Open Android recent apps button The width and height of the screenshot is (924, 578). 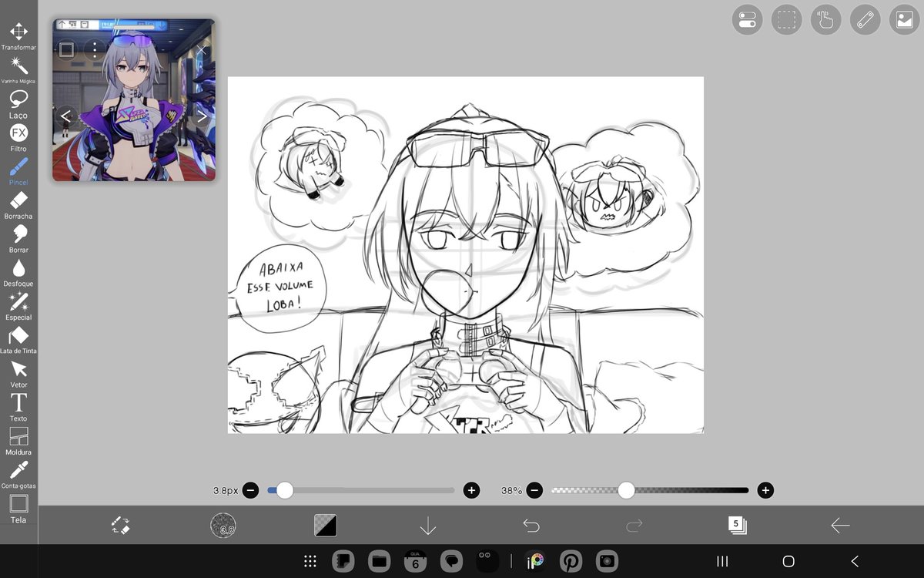[722, 561]
